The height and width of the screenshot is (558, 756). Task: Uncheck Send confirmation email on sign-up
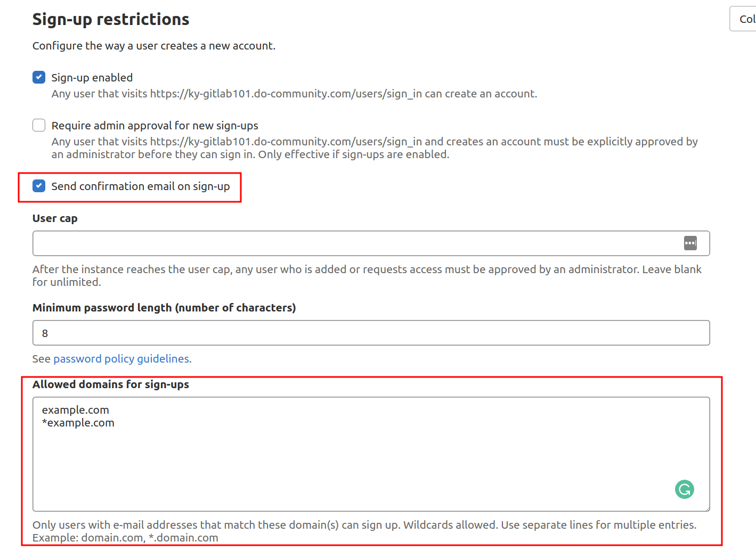point(38,186)
